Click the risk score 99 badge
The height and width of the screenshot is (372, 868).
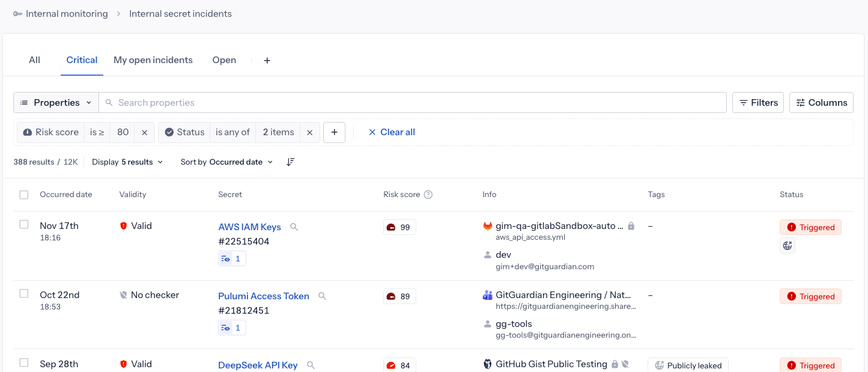[x=399, y=227]
